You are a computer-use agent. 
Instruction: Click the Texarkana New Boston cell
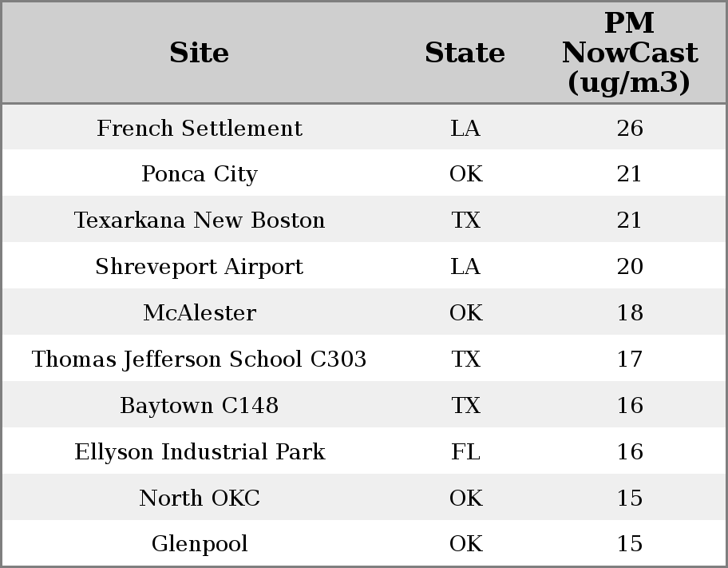[x=199, y=220]
